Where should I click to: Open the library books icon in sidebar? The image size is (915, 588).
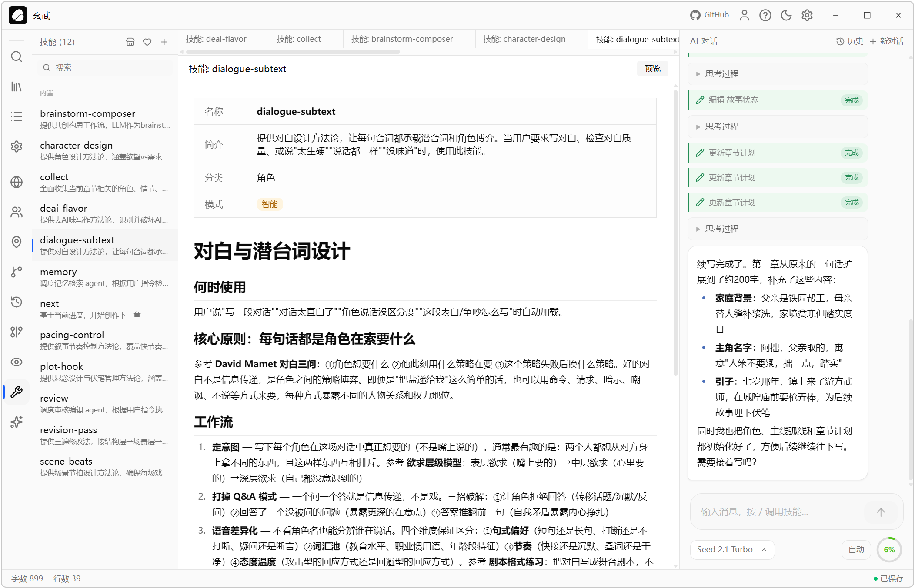pyautogui.click(x=17, y=87)
